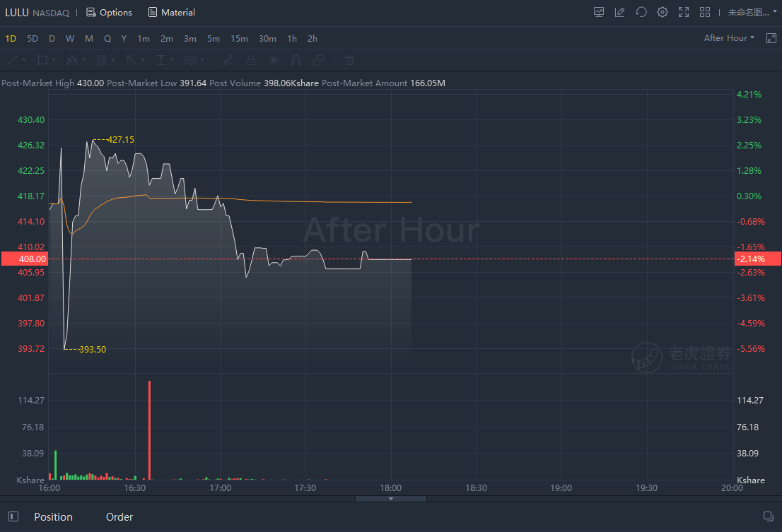Expand measure tool dropdown arrow
Image resolution: width=782 pixels, height=532 pixels.
(173, 60)
